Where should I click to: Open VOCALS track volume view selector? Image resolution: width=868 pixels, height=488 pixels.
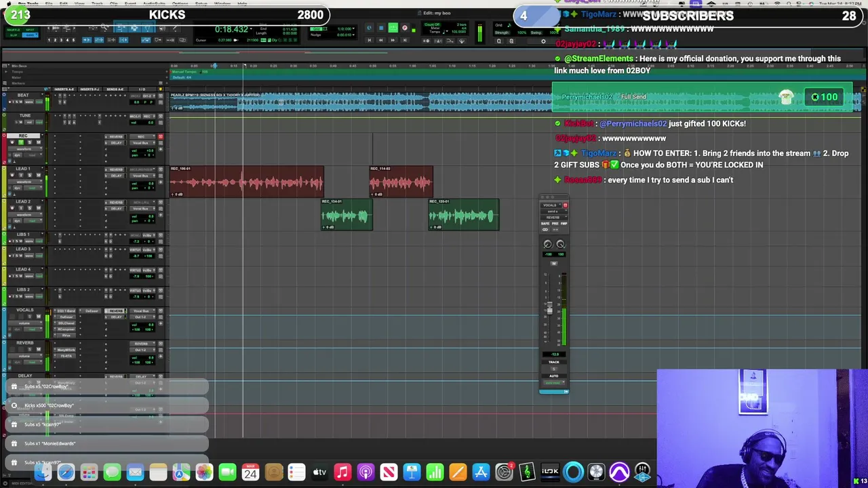point(25,323)
